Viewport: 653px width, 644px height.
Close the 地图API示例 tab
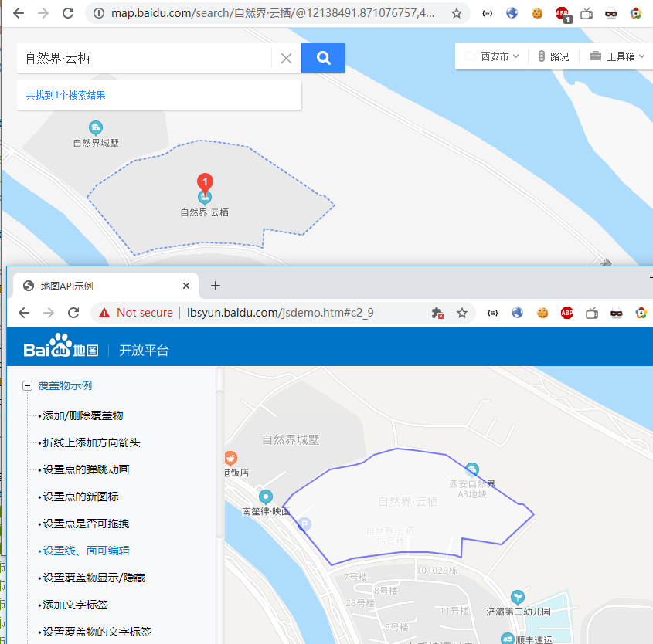(186, 286)
